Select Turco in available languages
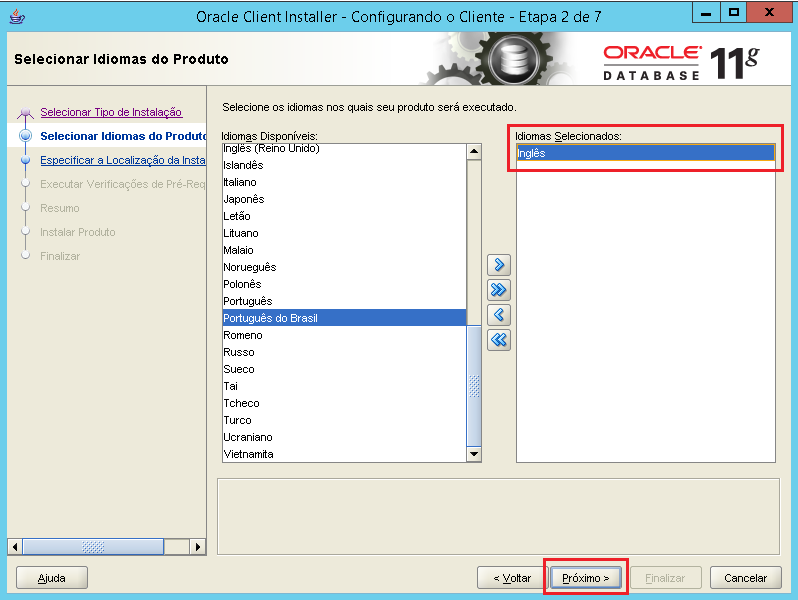Image resolution: width=798 pixels, height=600 pixels. [x=344, y=420]
